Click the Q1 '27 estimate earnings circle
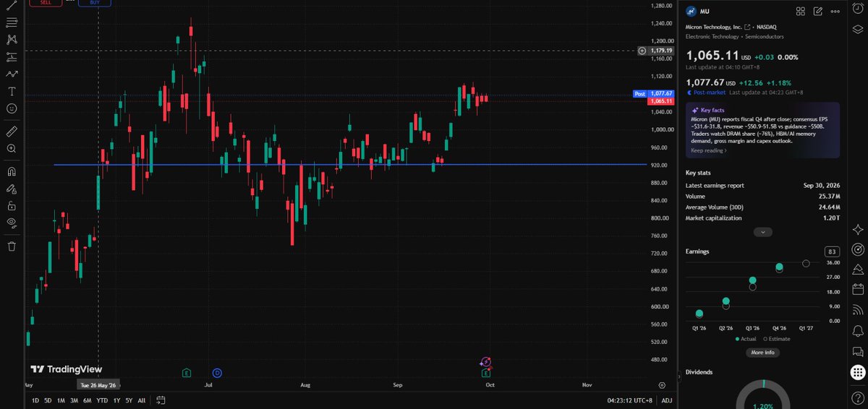The height and width of the screenshot is (409, 868). coord(806,263)
